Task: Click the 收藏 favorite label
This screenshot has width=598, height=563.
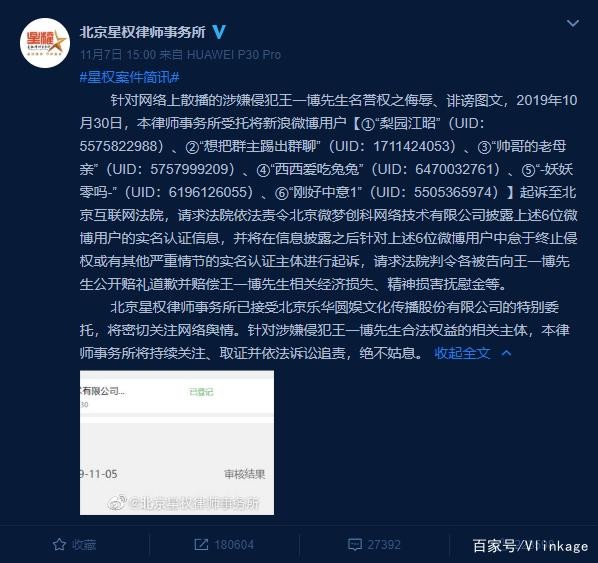Action: coord(84,545)
